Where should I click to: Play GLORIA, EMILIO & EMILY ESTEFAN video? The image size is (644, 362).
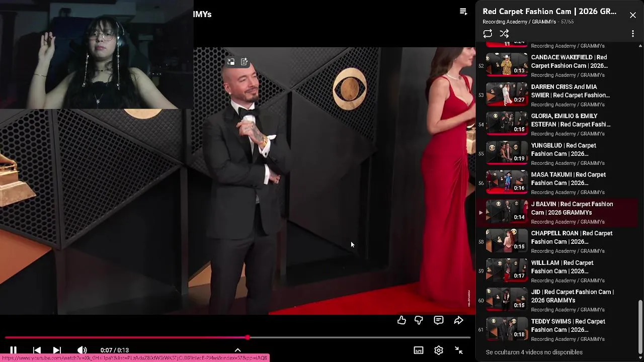556,125
